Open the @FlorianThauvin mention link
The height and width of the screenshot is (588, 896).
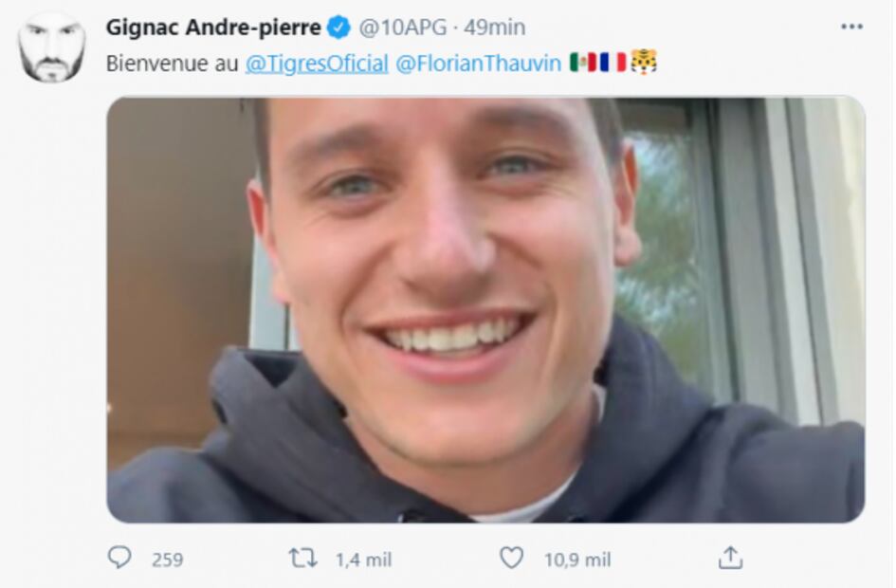pyautogui.click(x=478, y=64)
